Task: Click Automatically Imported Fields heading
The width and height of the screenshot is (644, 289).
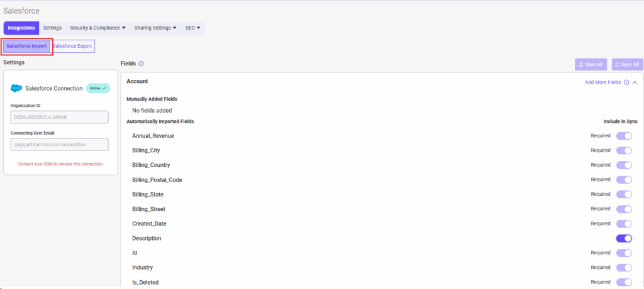Action: pyautogui.click(x=160, y=122)
